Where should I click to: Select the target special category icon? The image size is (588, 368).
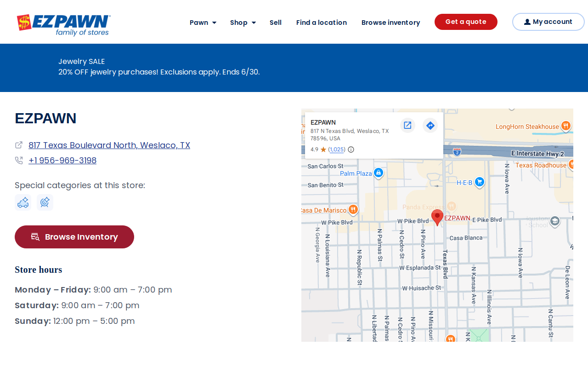pos(45,202)
